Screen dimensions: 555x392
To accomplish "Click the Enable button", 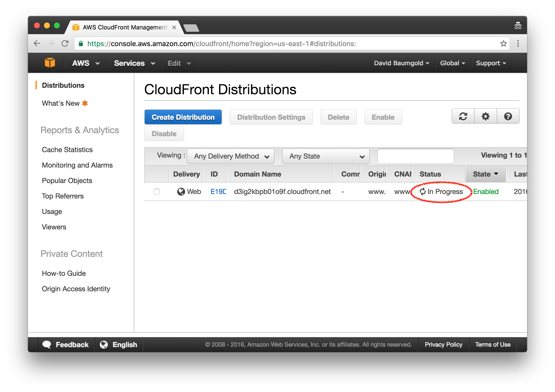I will click(383, 117).
